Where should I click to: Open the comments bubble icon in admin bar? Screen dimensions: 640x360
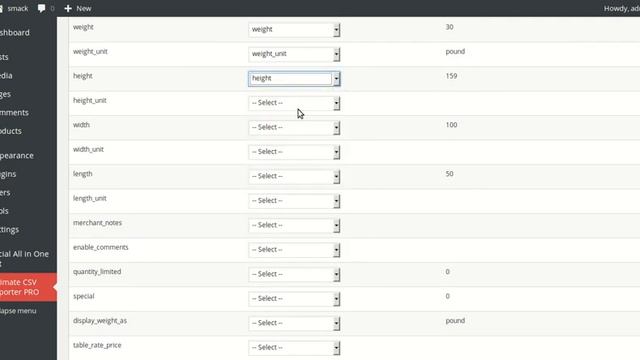tap(41, 8)
